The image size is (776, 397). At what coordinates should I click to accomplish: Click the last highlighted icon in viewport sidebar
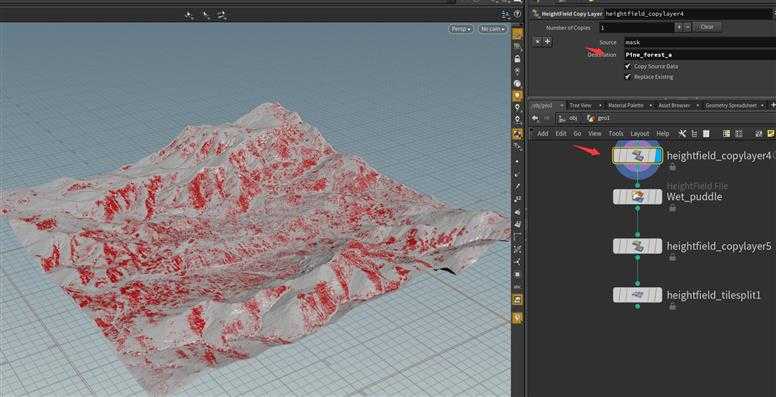518,318
